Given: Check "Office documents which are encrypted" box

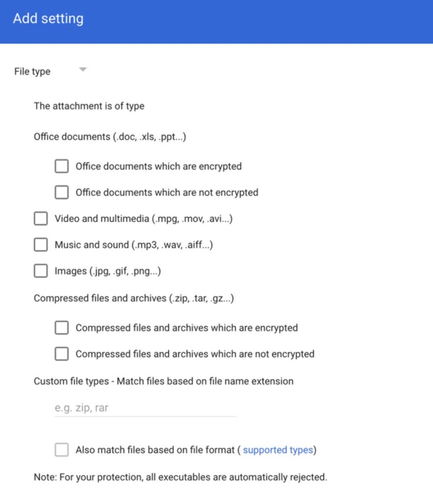Looking at the screenshot, I should pyautogui.click(x=62, y=166).
